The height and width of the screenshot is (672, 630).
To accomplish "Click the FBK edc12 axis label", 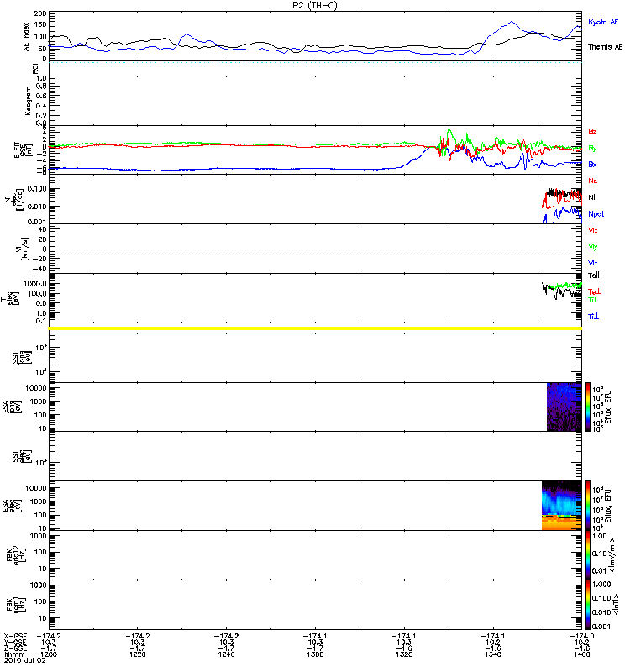I will pos(16,554).
